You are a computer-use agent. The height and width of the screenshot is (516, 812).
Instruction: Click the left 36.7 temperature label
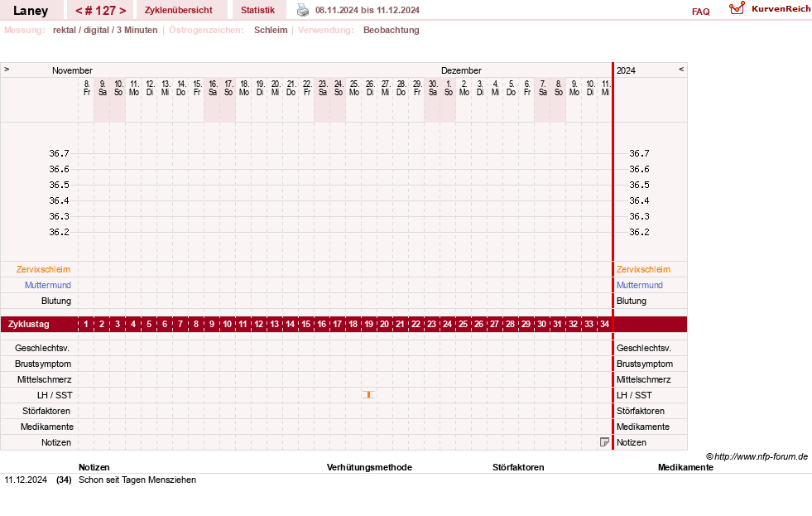(x=59, y=153)
